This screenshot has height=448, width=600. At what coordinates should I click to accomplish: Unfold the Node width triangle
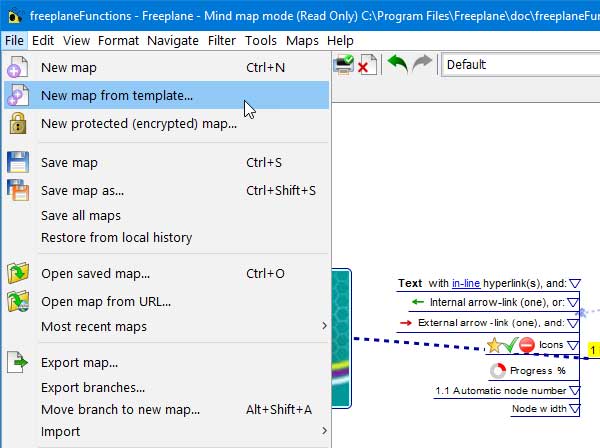[x=574, y=409]
